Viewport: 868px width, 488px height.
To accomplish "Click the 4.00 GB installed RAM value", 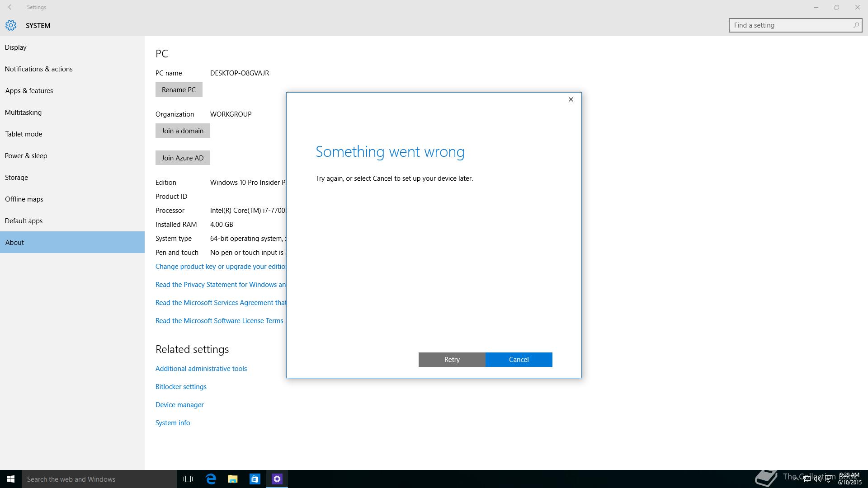I will pyautogui.click(x=222, y=225).
